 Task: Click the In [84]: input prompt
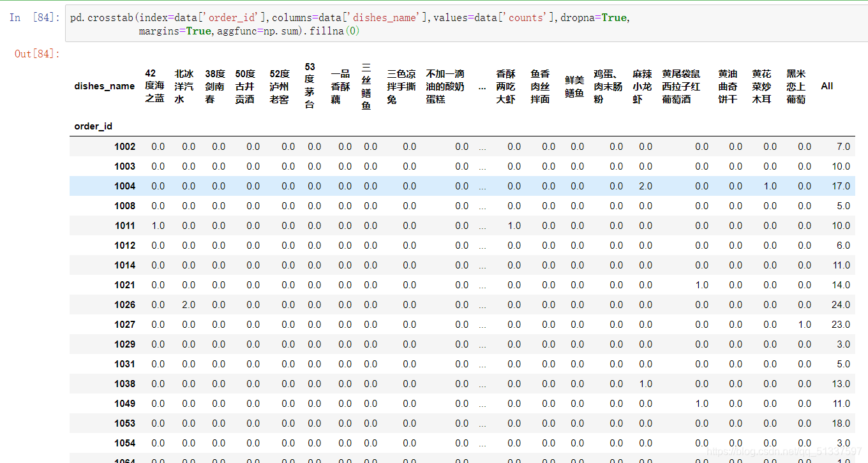pyautogui.click(x=35, y=18)
